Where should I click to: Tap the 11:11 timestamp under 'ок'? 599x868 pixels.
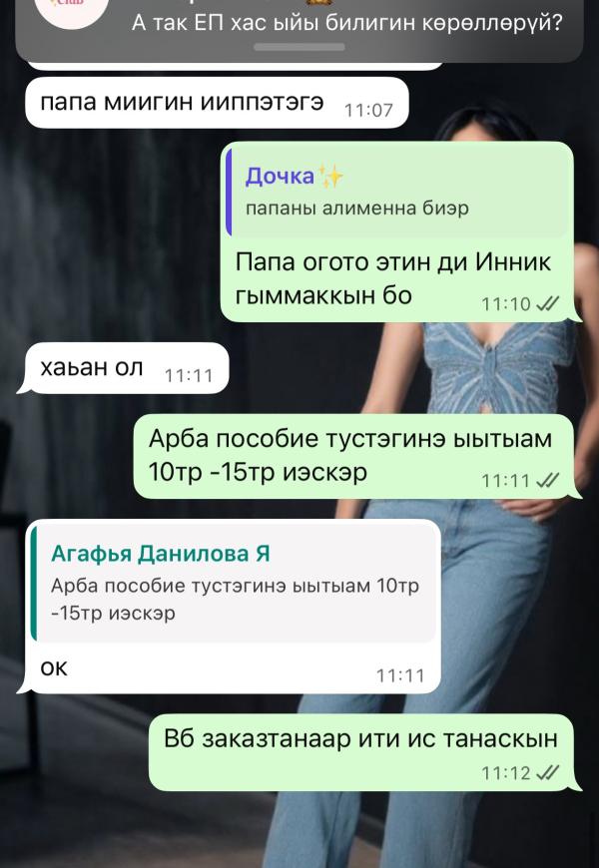(400, 675)
